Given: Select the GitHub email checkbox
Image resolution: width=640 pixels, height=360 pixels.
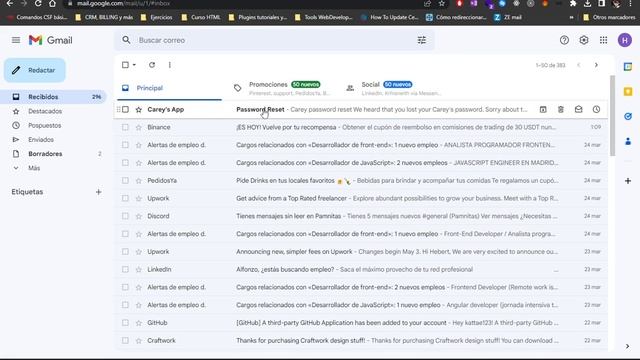Looking at the screenshot, I should coord(125,323).
